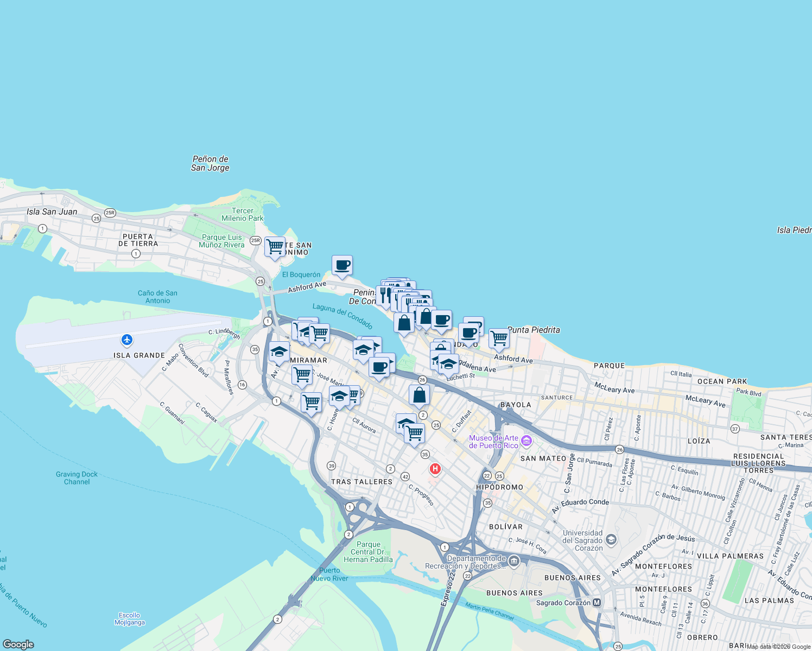Select the Departamento de Recreación y Deportes icon
The width and height of the screenshot is (812, 651).
point(513,561)
